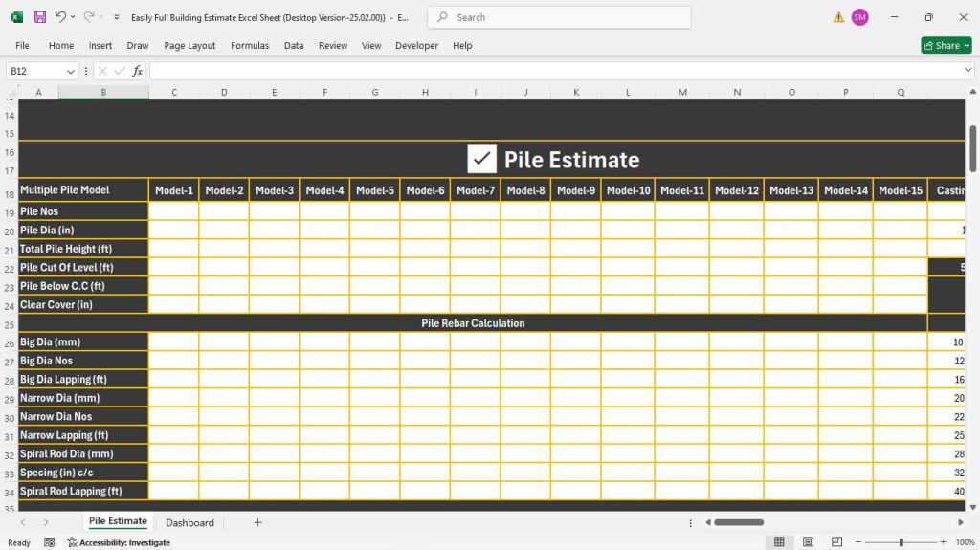Select the Pile Nos label cell

[83, 211]
